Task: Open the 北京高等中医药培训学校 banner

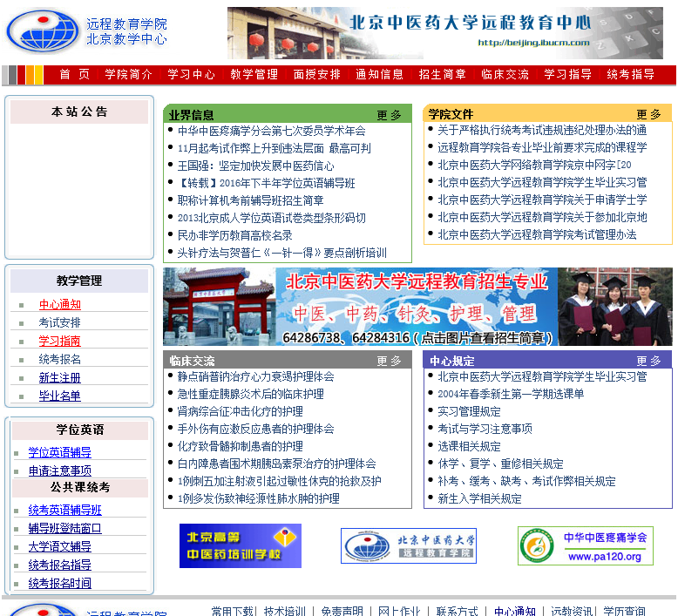Action: point(240,545)
